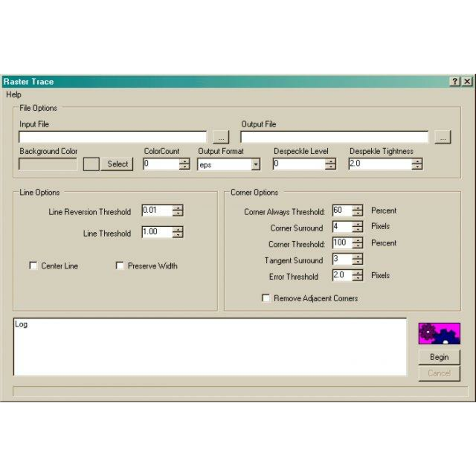
Task: Decrease the Despeckle Level value
Action: 331,167
